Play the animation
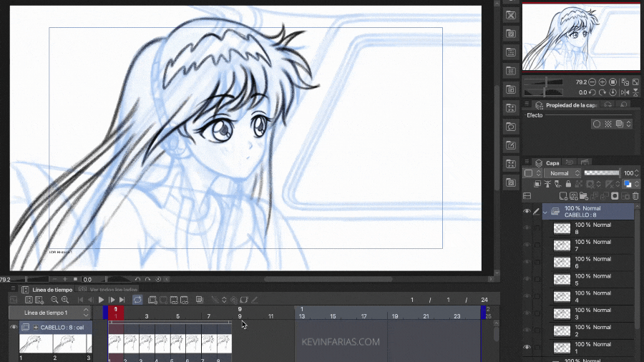644x362 pixels. [101, 300]
